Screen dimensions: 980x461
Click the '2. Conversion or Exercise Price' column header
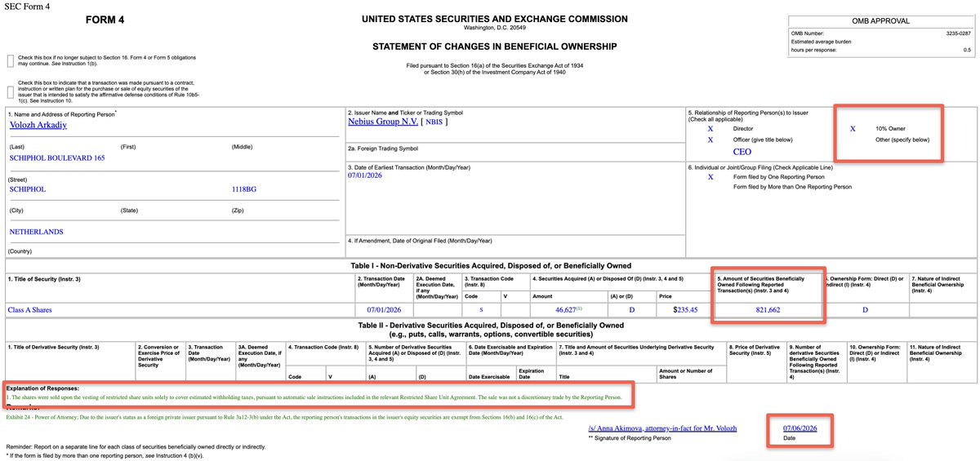(160, 356)
